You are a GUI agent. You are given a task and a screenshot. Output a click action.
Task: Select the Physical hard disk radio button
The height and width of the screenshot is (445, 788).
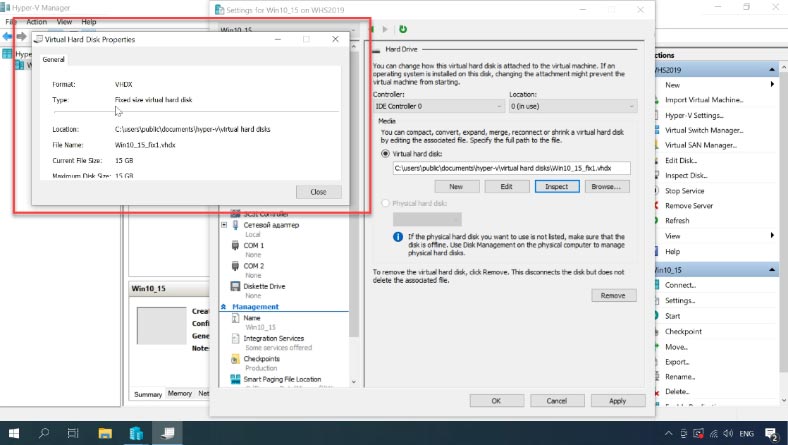[385, 203]
